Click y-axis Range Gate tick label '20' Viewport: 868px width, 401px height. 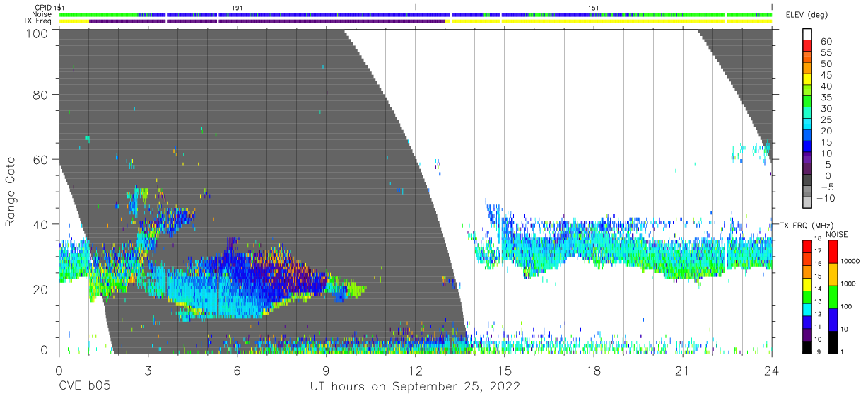click(x=42, y=289)
